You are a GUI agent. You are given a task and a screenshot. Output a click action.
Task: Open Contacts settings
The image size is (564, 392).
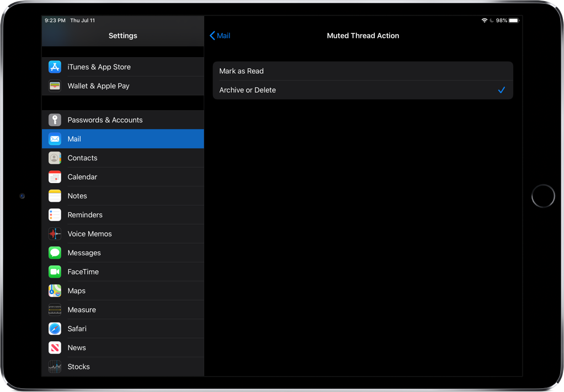123,158
